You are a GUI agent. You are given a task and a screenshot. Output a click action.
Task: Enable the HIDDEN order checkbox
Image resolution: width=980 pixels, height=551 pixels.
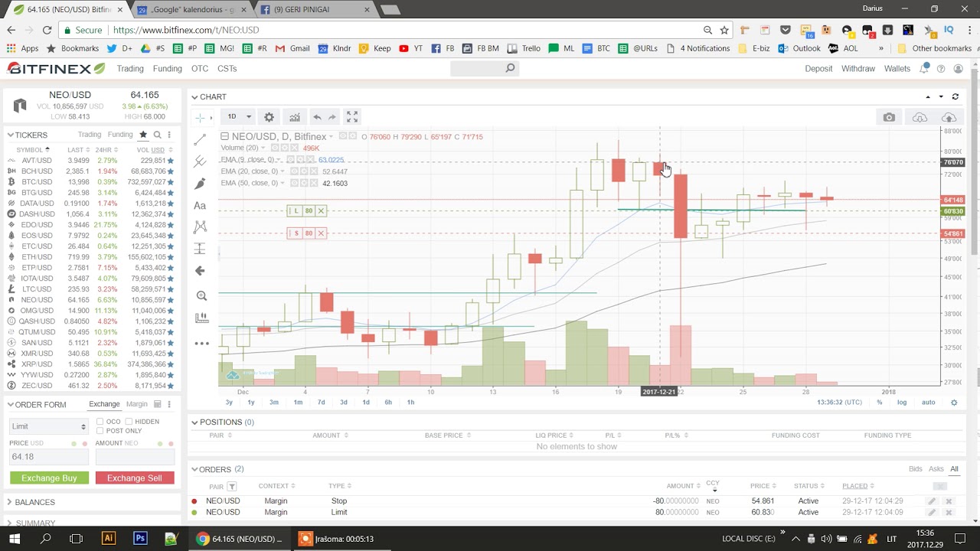[129, 422]
